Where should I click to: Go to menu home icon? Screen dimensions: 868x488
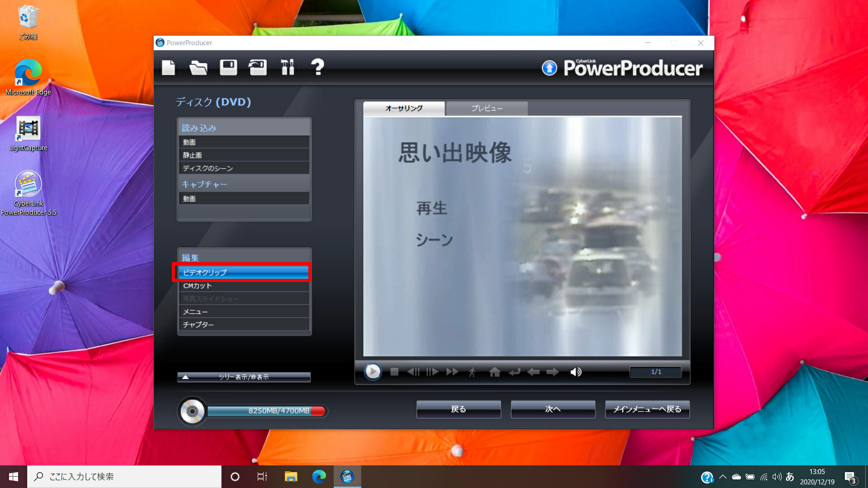(495, 372)
